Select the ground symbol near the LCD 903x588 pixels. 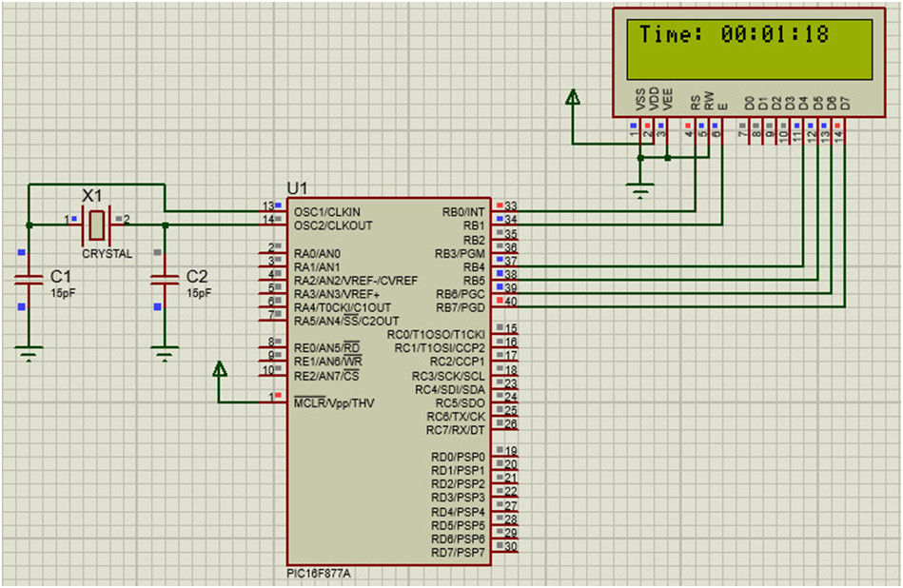pos(642,191)
